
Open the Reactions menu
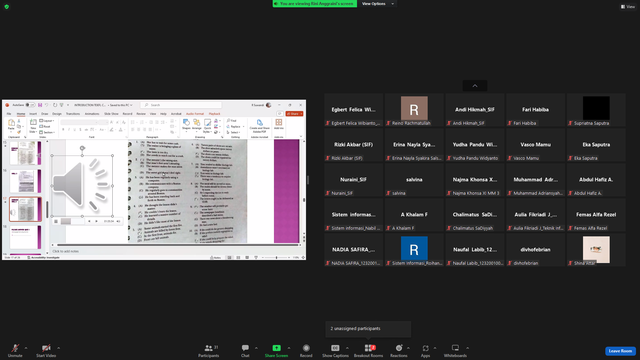coord(399,351)
